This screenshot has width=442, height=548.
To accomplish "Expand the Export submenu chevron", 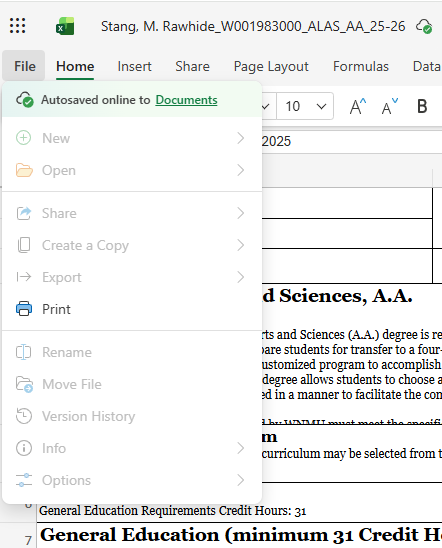I will tap(240, 277).
